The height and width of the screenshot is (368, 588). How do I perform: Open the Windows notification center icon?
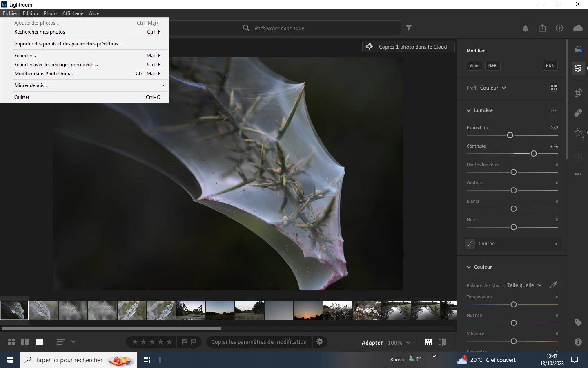[x=575, y=360]
